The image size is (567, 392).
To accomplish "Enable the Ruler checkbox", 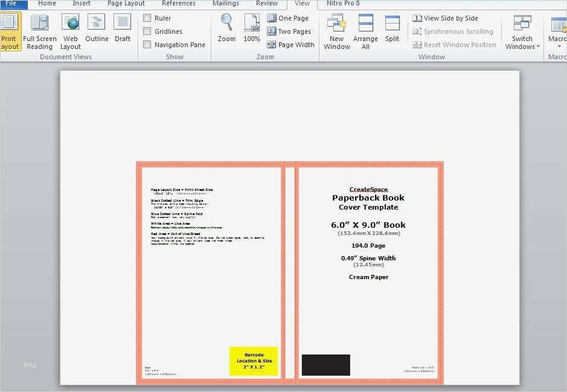I will [147, 18].
